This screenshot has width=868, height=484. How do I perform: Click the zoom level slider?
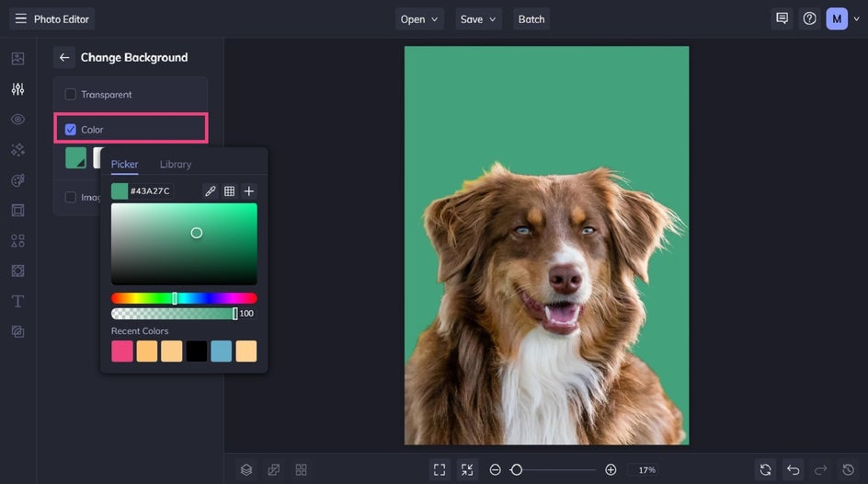click(x=554, y=470)
